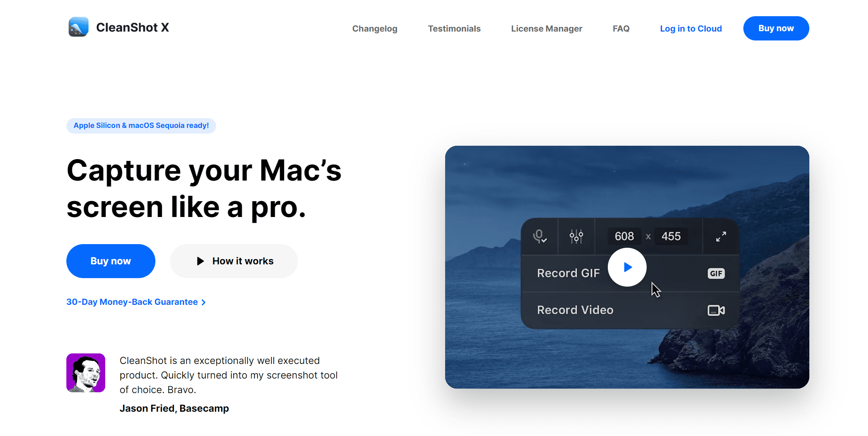This screenshot has width=868, height=436.
Task: Select the Record Video option
Action: tap(630, 311)
